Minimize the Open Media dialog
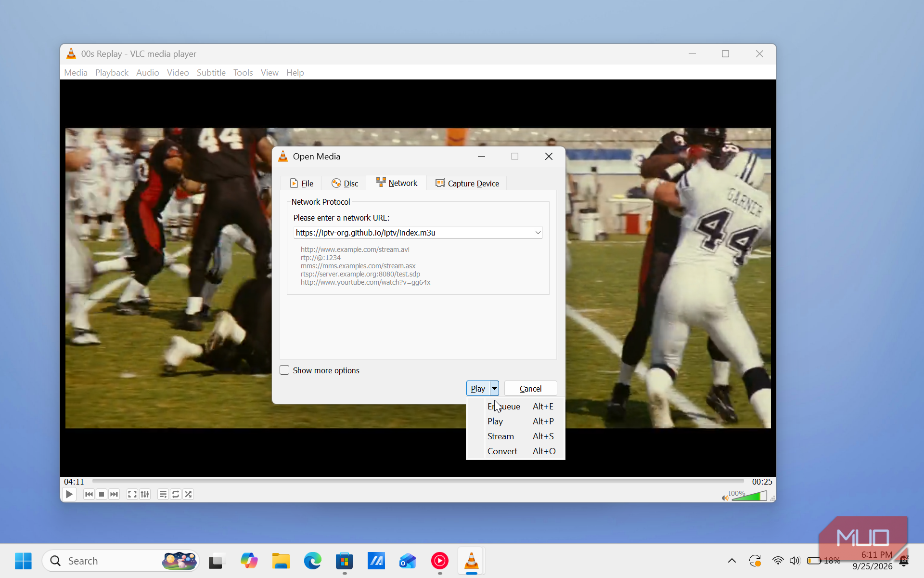This screenshot has height=578, width=924. 481,157
